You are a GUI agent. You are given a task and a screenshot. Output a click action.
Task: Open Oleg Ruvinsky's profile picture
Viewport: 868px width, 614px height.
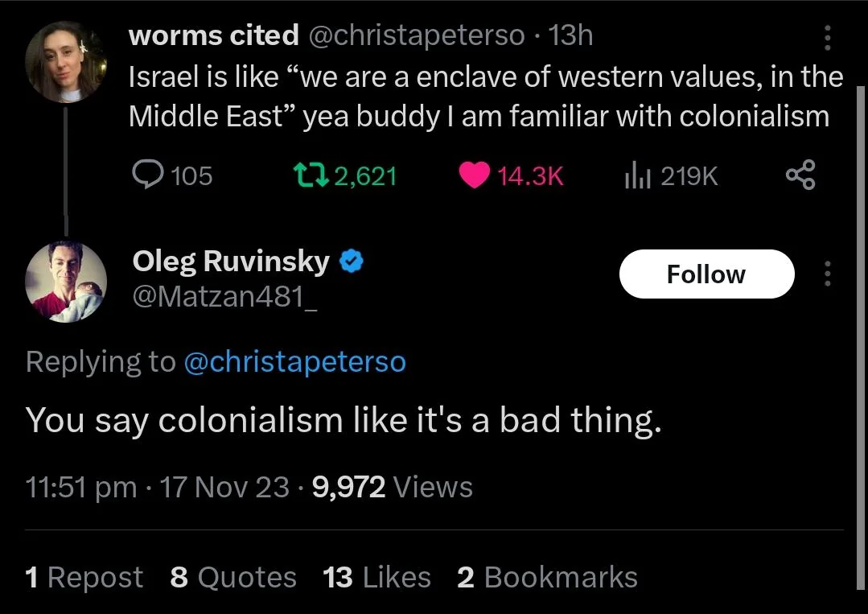point(66,282)
